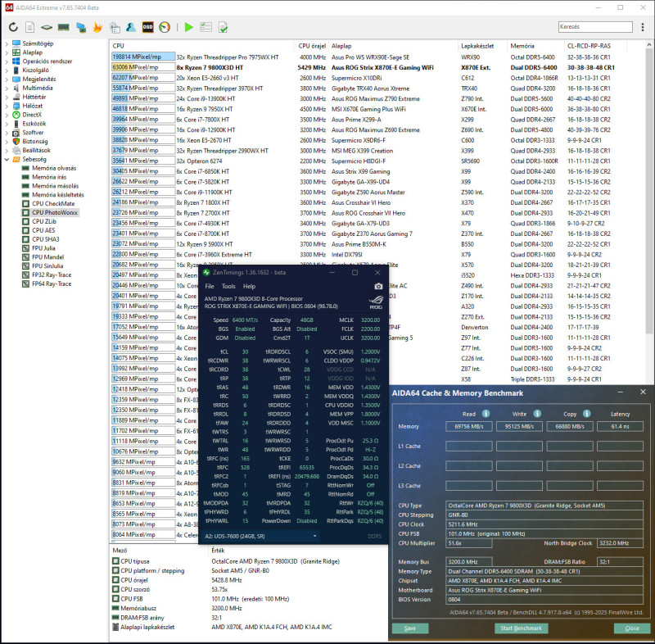Click the info icon next to Read
The width and height of the screenshot is (655, 644).
(x=486, y=413)
